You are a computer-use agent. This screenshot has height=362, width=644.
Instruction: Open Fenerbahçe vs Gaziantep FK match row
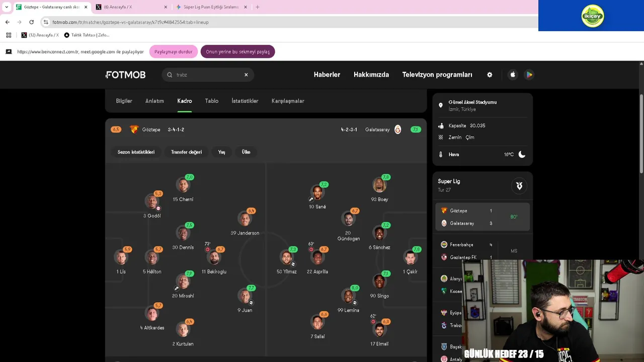[x=482, y=250]
